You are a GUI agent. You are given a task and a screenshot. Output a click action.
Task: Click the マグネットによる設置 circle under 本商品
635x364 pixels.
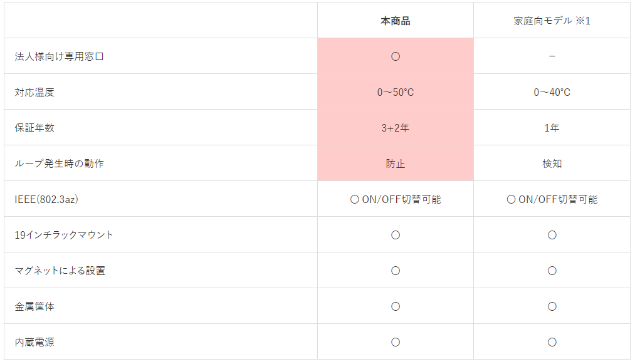396,271
